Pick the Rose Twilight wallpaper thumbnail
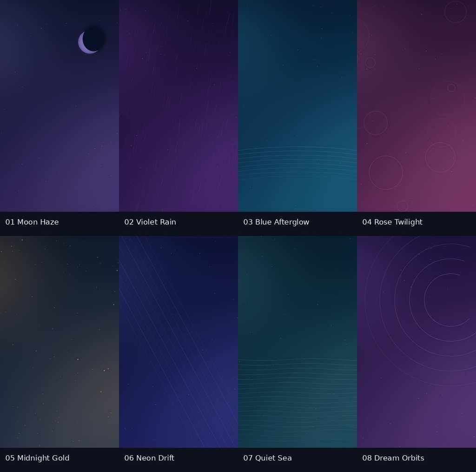The image size is (476, 472). tap(416, 106)
